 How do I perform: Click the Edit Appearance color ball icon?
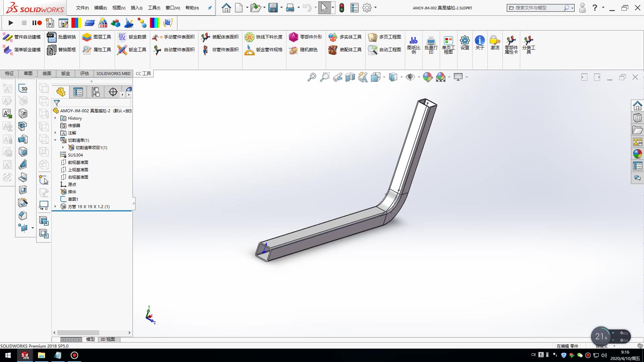click(x=427, y=77)
